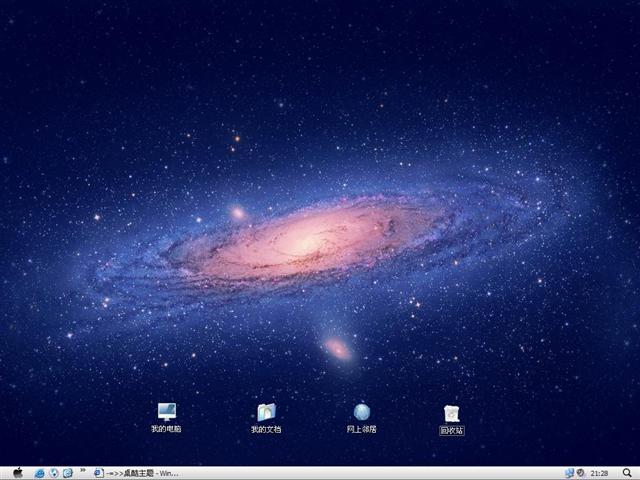
Task: Switch to the 桌酷主题 taskbar window
Action: (136, 473)
